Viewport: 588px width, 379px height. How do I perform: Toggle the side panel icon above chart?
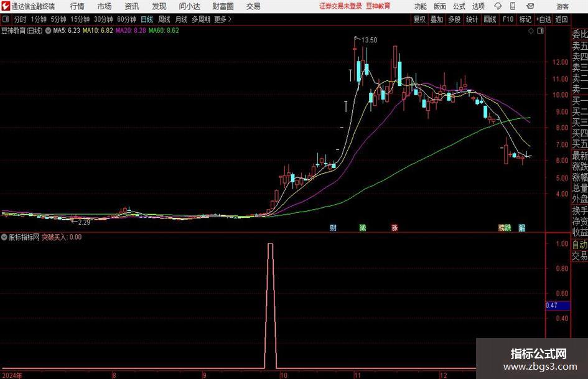(540, 31)
